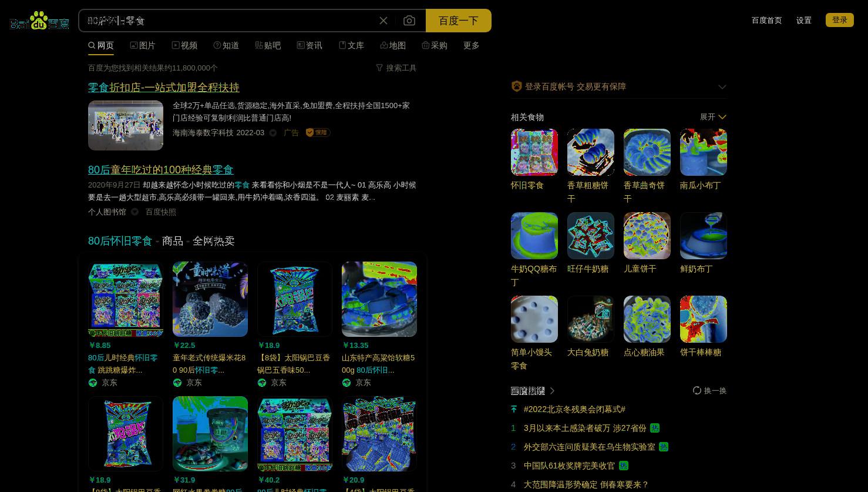Open 牛奶QQ糖布丁 related food image
Image resolution: width=868 pixels, height=492 pixels.
point(534,236)
